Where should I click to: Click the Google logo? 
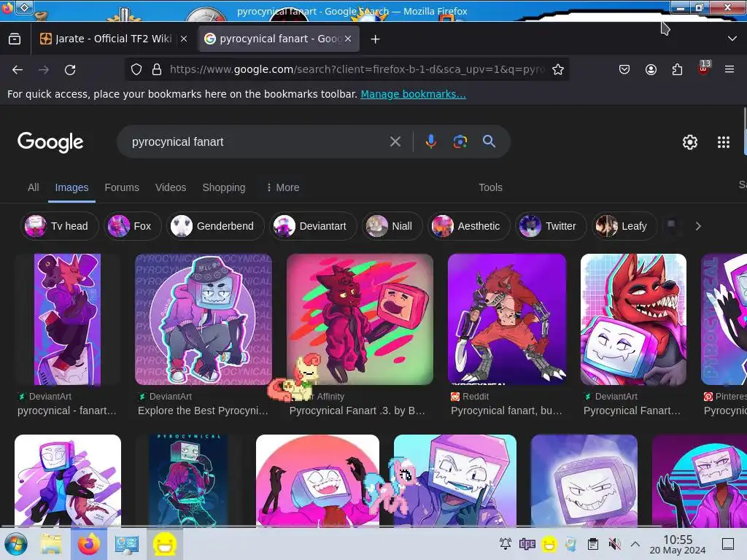(x=50, y=142)
